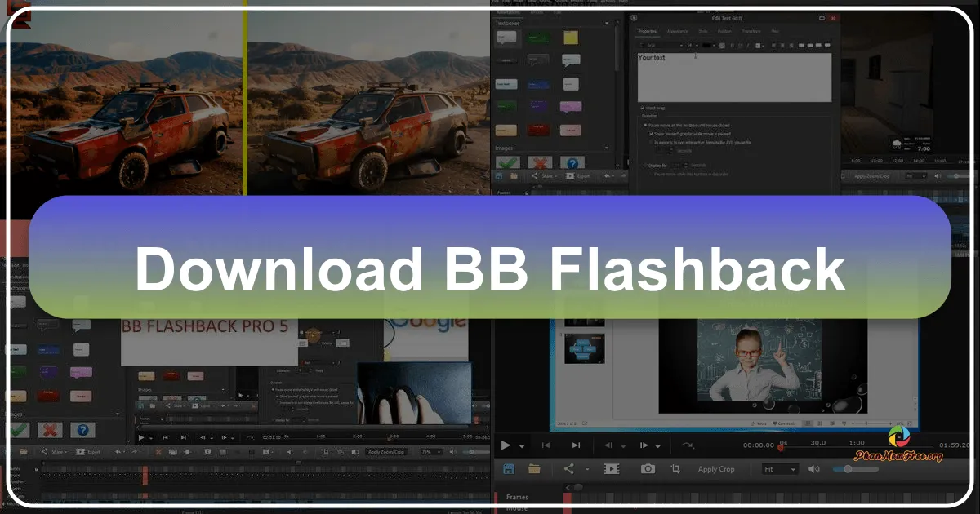Viewport: 980px width, 514px height.
Task: Check 'Show paused graphic while movie is paused'
Action: pyautogui.click(x=652, y=134)
